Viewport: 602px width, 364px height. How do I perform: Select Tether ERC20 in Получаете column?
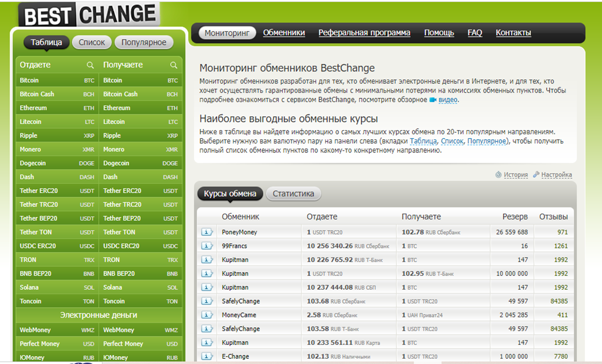tap(141, 191)
